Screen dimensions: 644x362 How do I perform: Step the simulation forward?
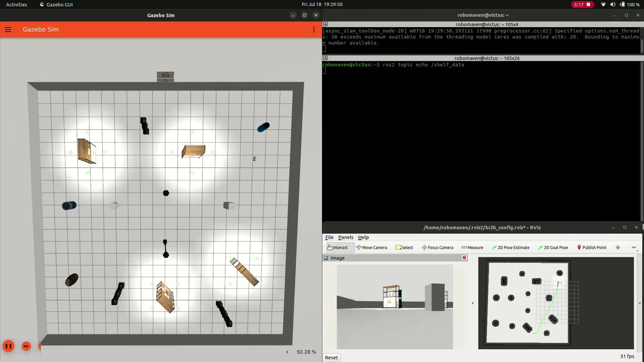(26, 346)
